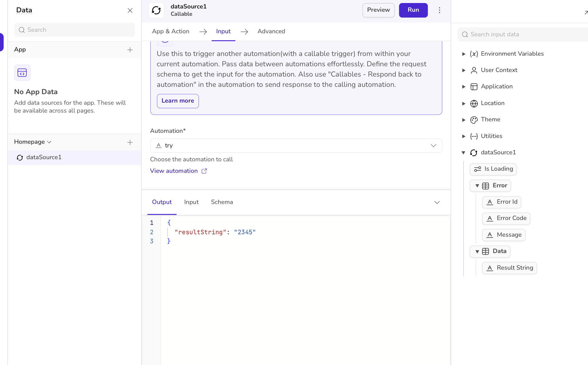
Task: Click the dataSource1 callable refresh icon in the header
Action: [156, 10]
